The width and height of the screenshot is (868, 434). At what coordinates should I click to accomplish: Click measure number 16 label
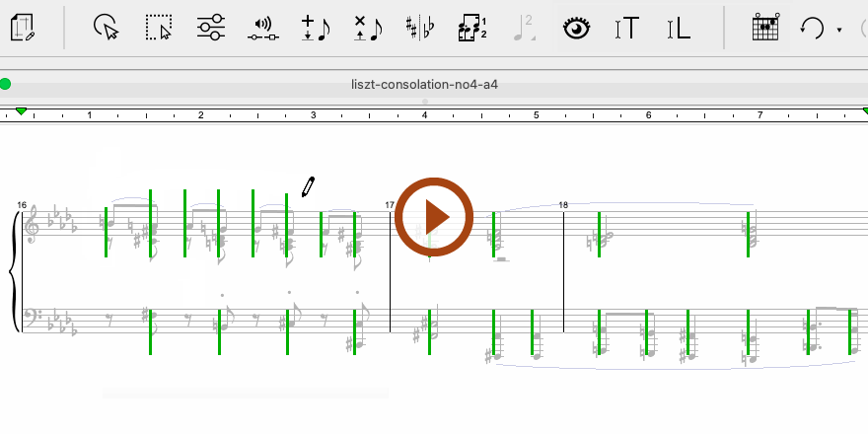pyautogui.click(x=22, y=205)
